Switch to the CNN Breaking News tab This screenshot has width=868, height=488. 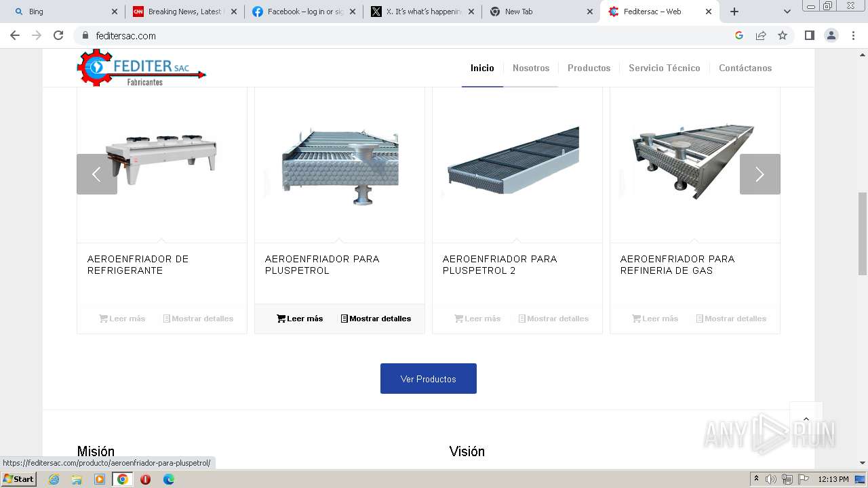pos(184,12)
